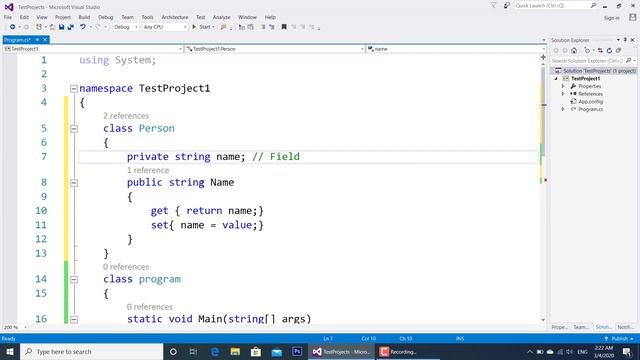
Task: Click the Cortana circle on taskbar
Action: (173, 351)
